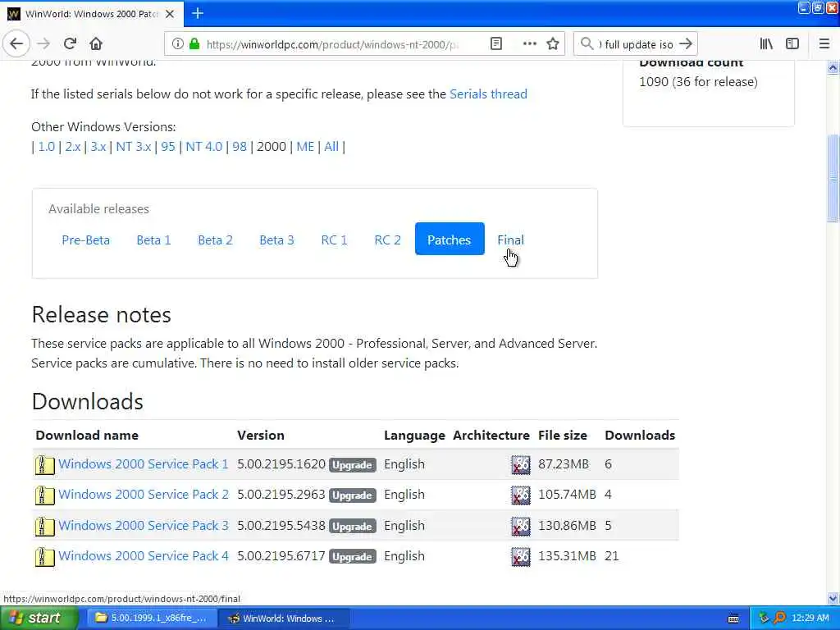Open Windows 2.x version link

coord(73,146)
